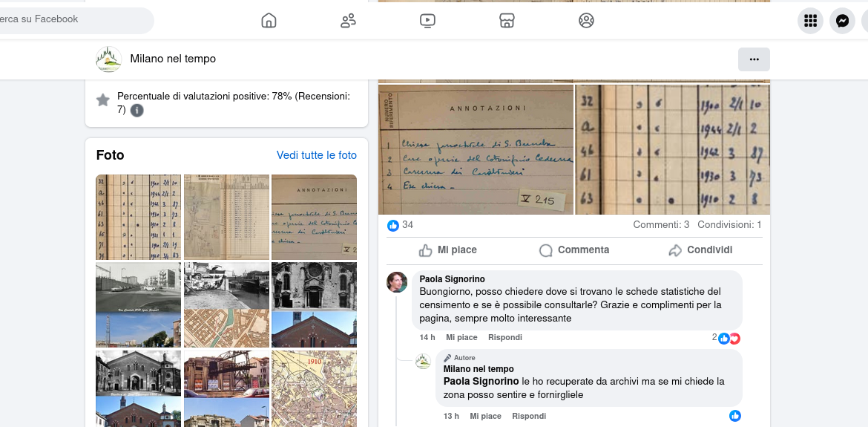Open the three-dots page options menu
Screen dimensions: 868x427
point(754,59)
